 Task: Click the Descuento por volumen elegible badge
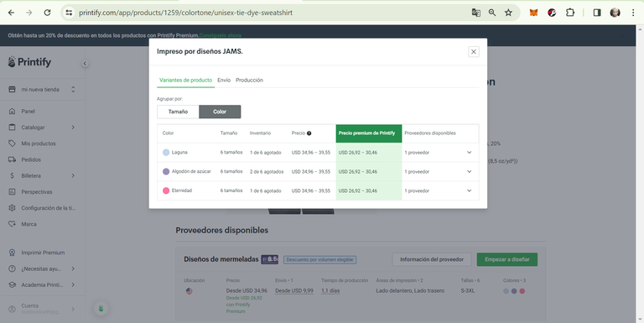click(x=320, y=260)
